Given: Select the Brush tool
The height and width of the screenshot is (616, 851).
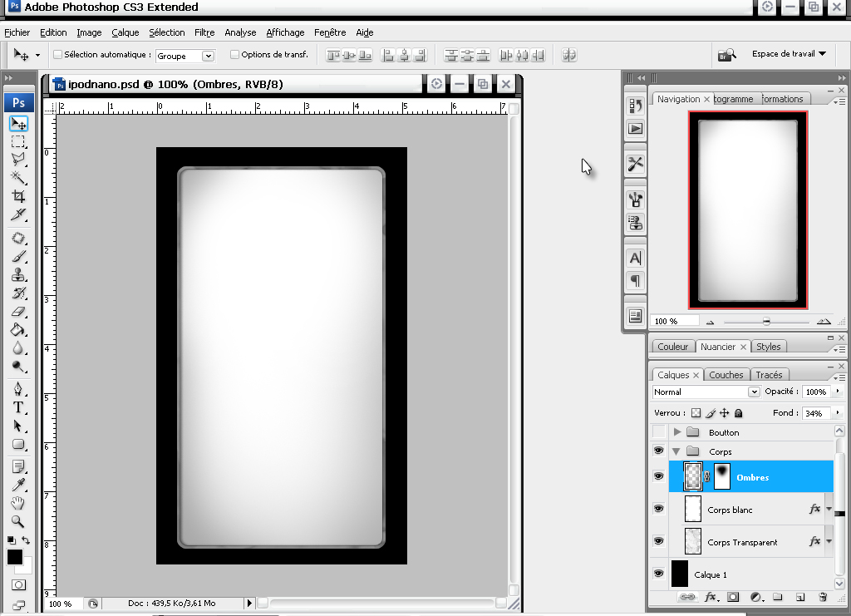Looking at the screenshot, I should point(18,256).
